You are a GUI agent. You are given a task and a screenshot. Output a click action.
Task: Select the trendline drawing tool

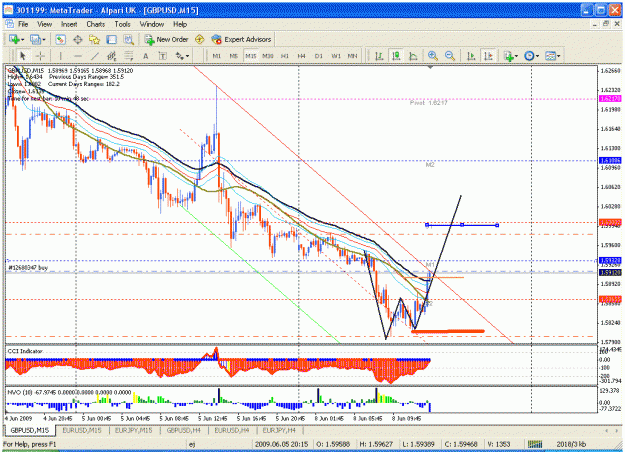point(95,56)
